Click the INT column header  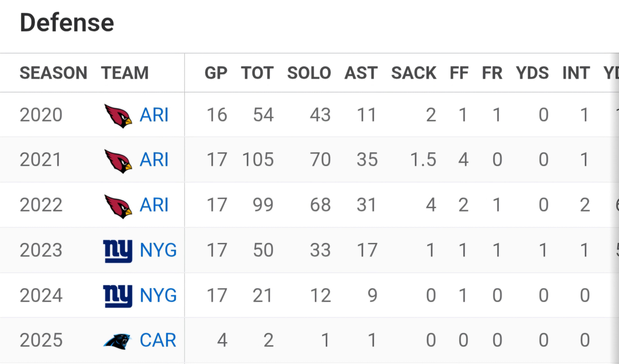coord(576,73)
